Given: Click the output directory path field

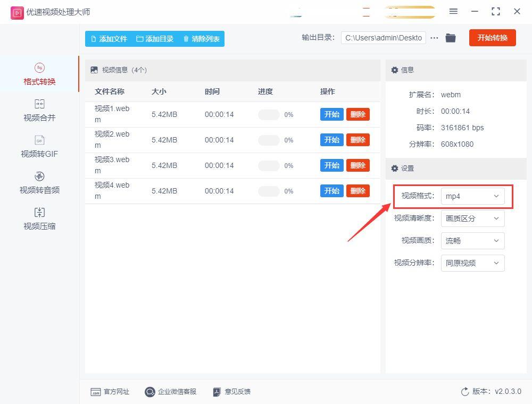Looking at the screenshot, I should [383, 38].
